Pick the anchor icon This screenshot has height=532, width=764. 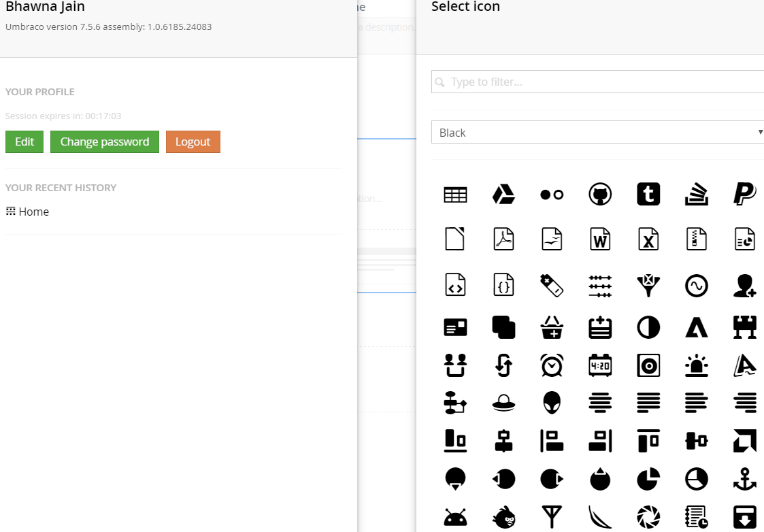[x=744, y=479]
